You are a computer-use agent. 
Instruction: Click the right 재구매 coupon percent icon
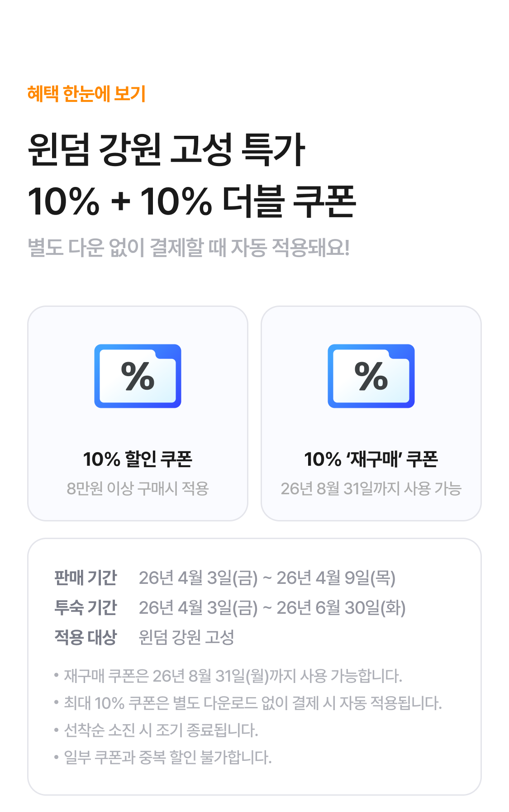[x=371, y=376]
